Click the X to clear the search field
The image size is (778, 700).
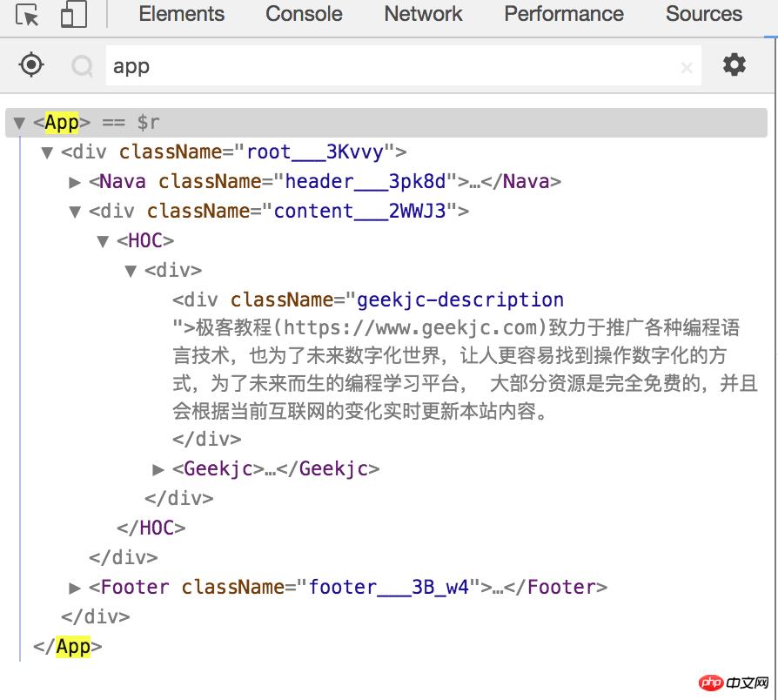click(x=687, y=66)
